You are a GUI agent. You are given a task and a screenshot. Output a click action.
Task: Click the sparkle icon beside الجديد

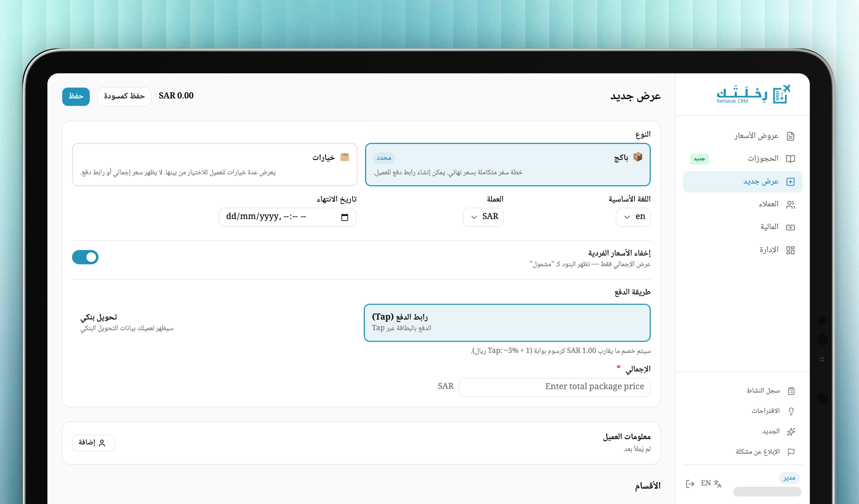point(791,432)
